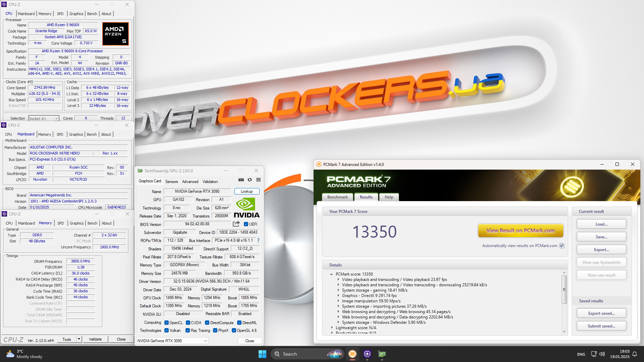Open the notification bell in the taskbar
644x362 pixels.
point(635,354)
